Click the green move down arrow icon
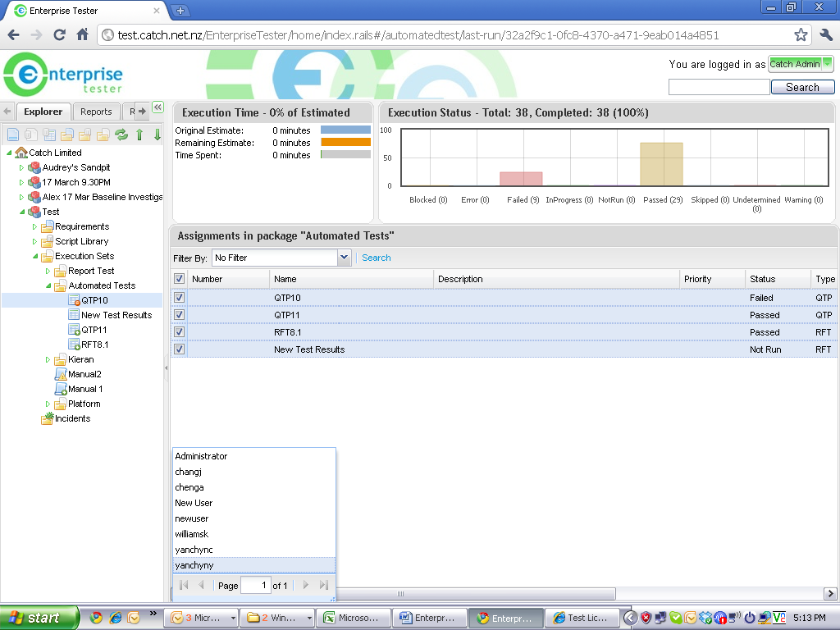 pyautogui.click(x=157, y=135)
